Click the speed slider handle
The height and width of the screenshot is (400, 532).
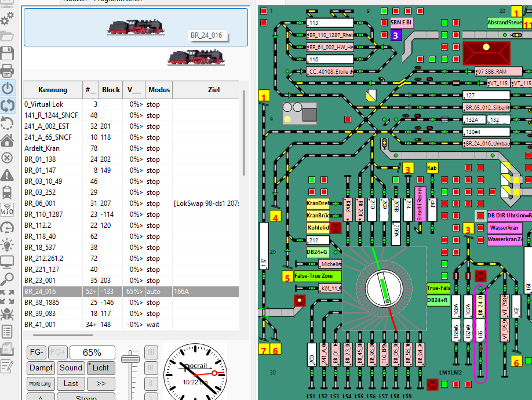tap(130, 358)
